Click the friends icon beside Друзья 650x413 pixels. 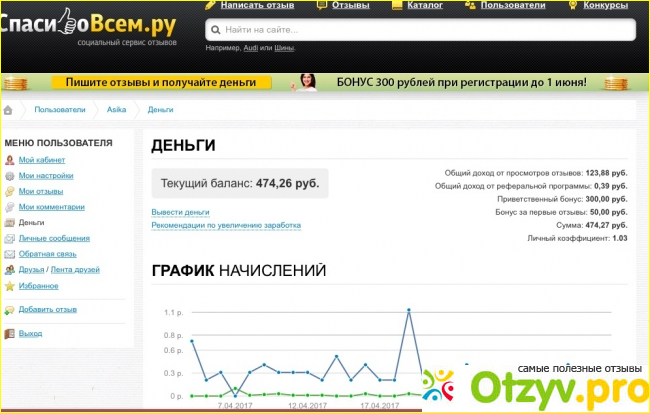point(10,269)
